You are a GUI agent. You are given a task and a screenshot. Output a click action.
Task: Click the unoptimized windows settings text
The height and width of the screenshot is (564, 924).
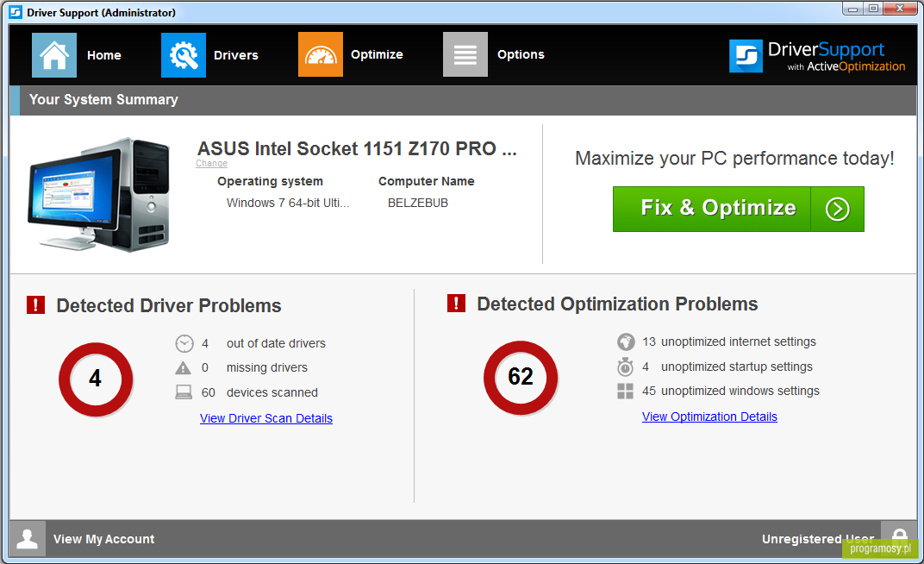point(740,391)
